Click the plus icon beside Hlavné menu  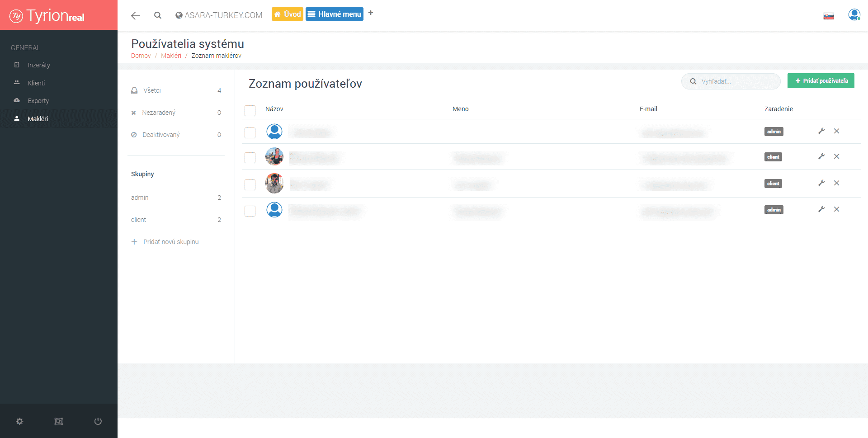click(x=371, y=13)
